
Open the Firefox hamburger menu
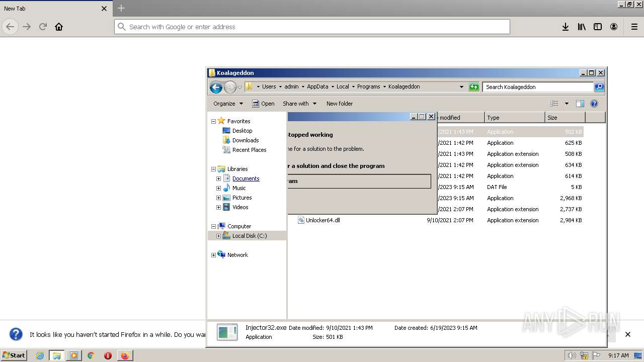634,27
